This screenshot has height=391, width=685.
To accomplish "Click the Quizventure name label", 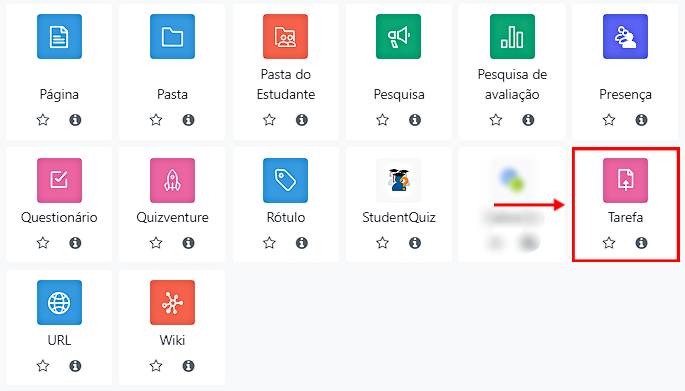I will (173, 217).
